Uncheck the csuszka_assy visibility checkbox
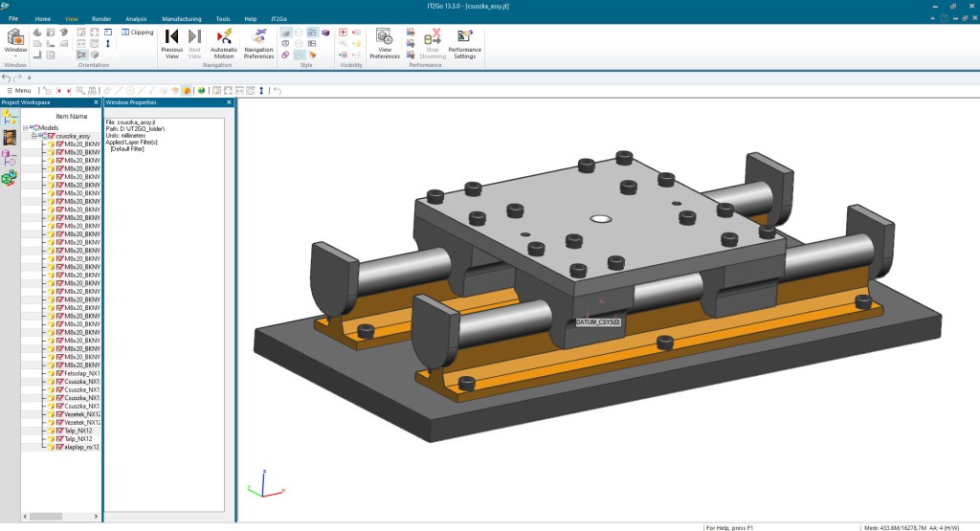The image size is (980, 531). click(51, 136)
